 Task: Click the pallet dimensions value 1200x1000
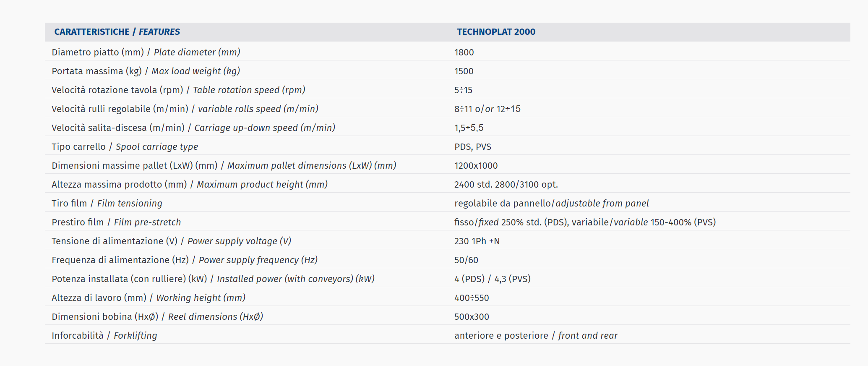coord(476,166)
